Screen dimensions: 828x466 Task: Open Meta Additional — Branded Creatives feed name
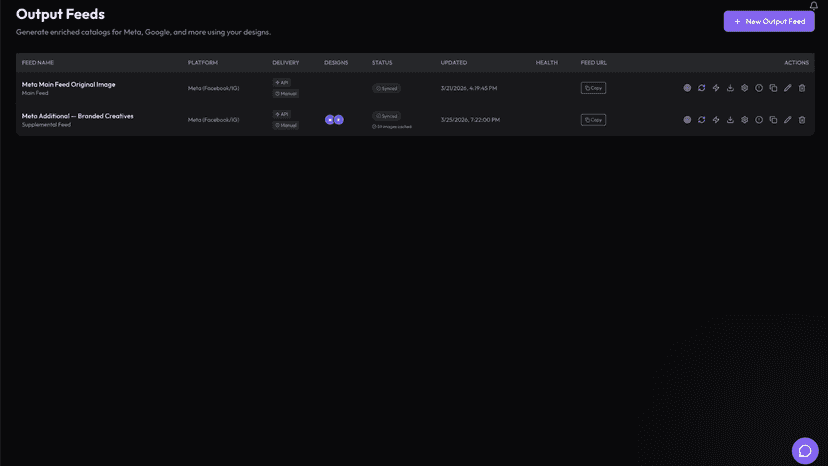point(78,116)
